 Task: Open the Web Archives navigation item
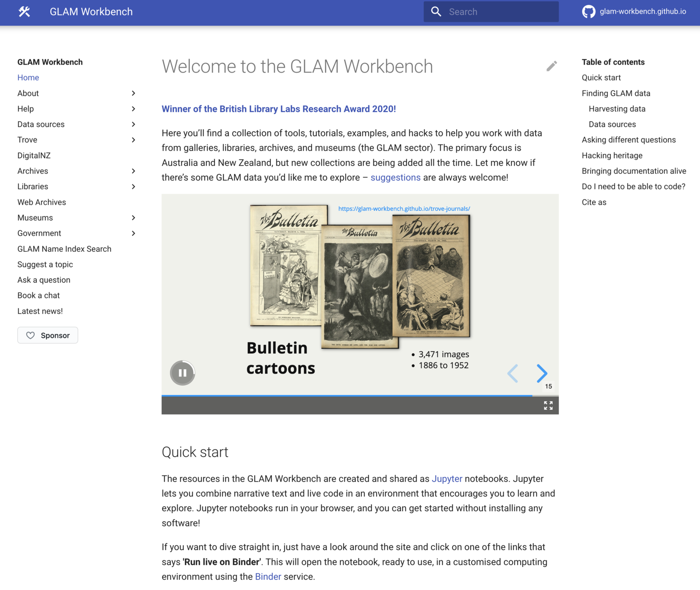[42, 202]
